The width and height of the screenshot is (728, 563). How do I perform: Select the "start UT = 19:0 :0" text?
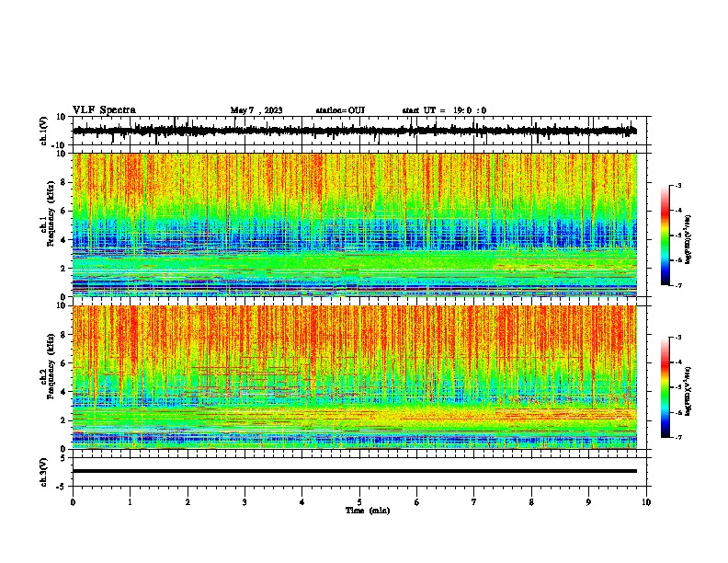tap(444, 110)
